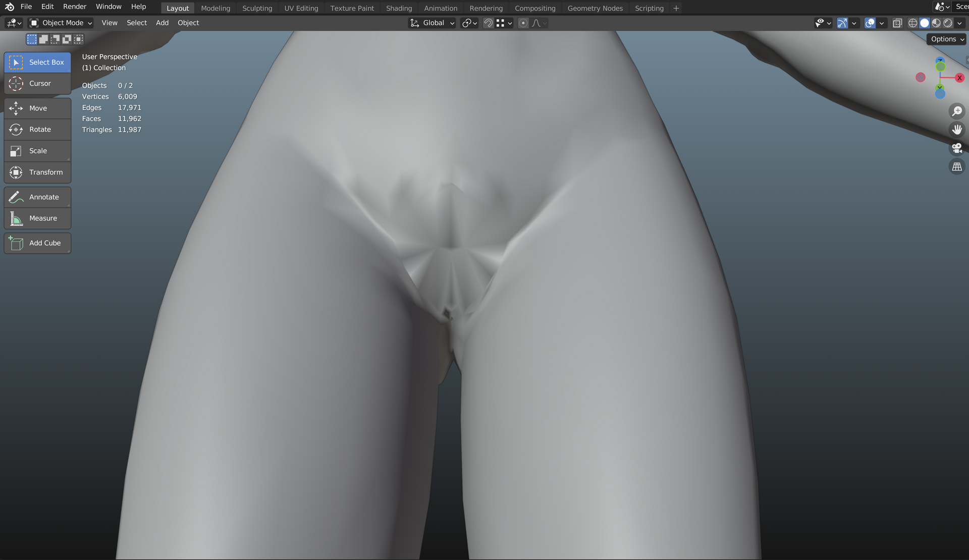Image resolution: width=969 pixels, height=560 pixels.
Task: Switch to the Sculpting workspace tab
Action: (257, 9)
